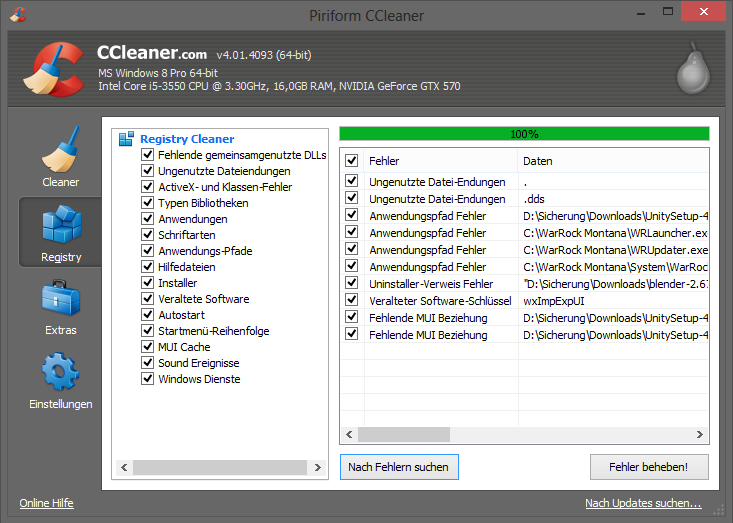
Task: Select the blender-2.6 uninstaller path cell
Action: click(613, 284)
